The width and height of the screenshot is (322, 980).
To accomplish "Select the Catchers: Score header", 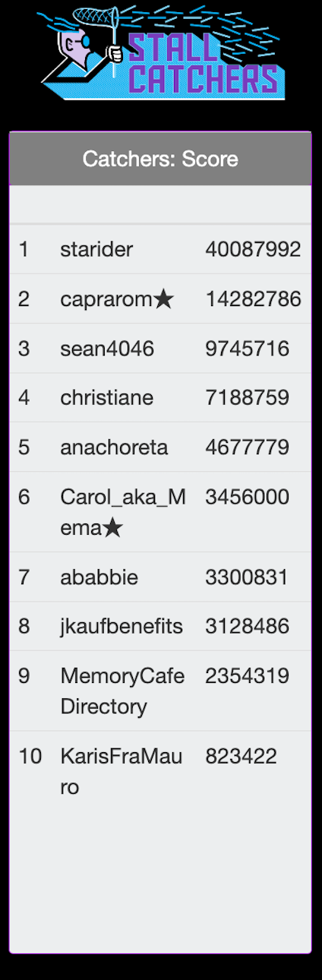I will [160, 159].
